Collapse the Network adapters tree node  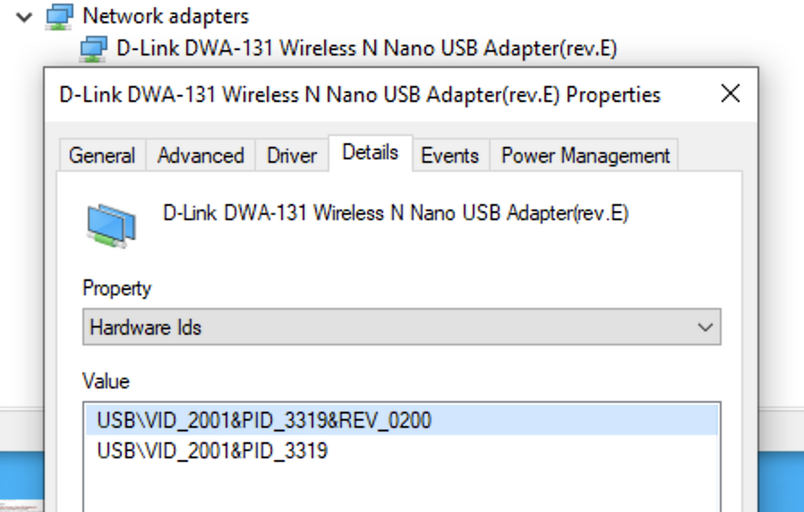pyautogui.click(x=24, y=17)
